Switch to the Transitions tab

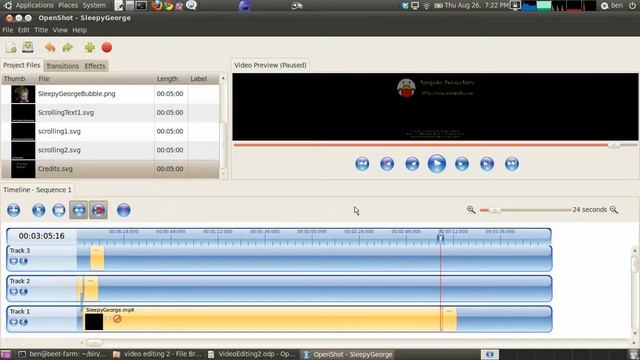62,66
